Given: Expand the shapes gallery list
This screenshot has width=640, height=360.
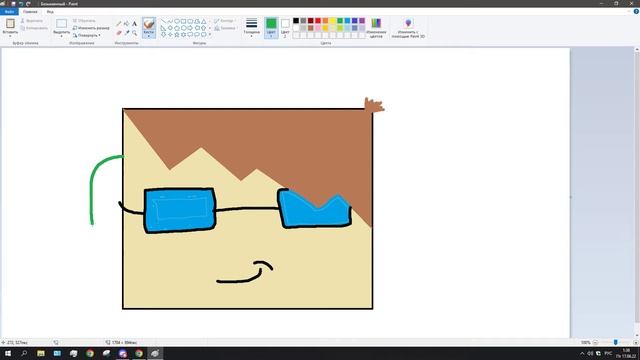Looking at the screenshot, I should (210, 35).
